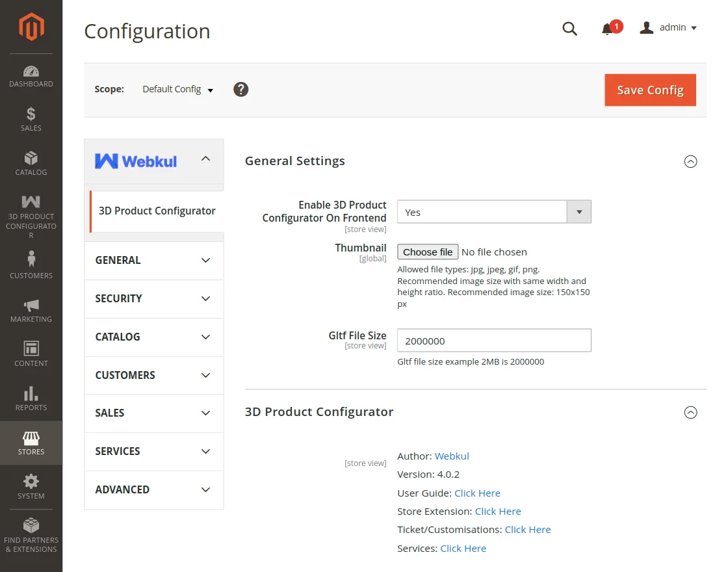Expand the GENERAL settings section
This screenshot has height=572, width=728.
pyautogui.click(x=153, y=260)
